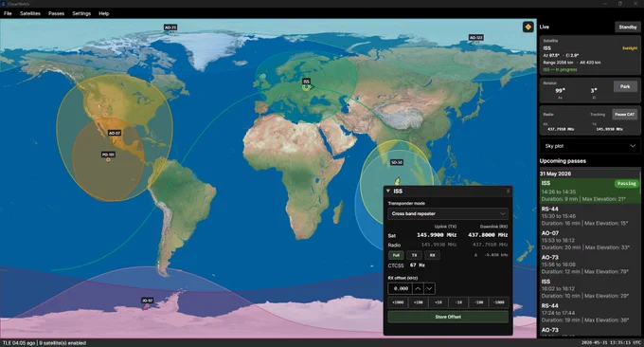Select the ISS pass 14:26 to 14:35

click(590, 191)
